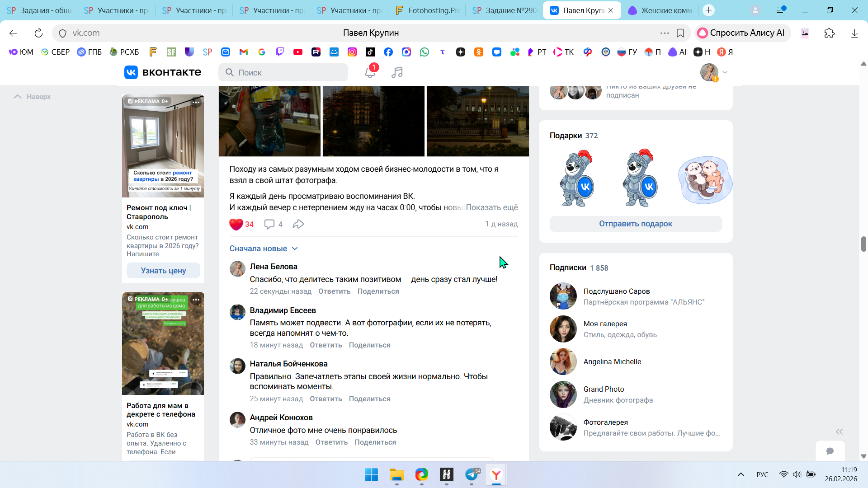Open post comments icon showing 4
This screenshot has height=488, width=868.
(269, 224)
